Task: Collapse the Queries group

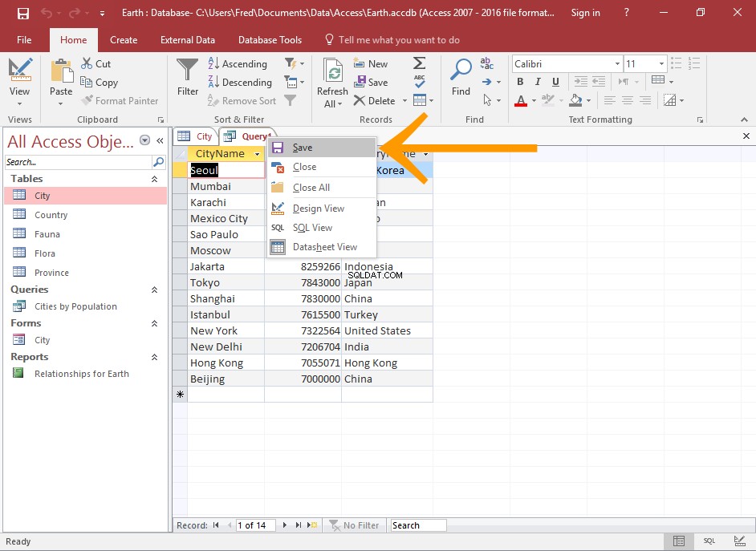Action: 154,290
